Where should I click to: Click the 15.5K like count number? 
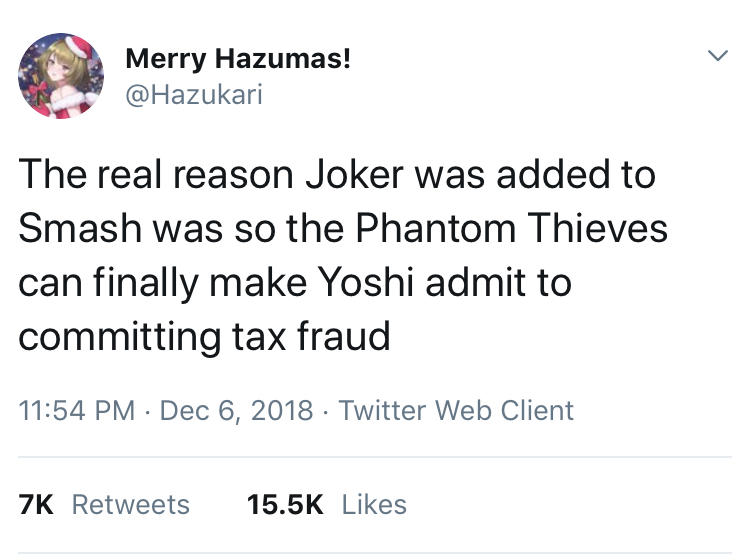[x=285, y=504]
